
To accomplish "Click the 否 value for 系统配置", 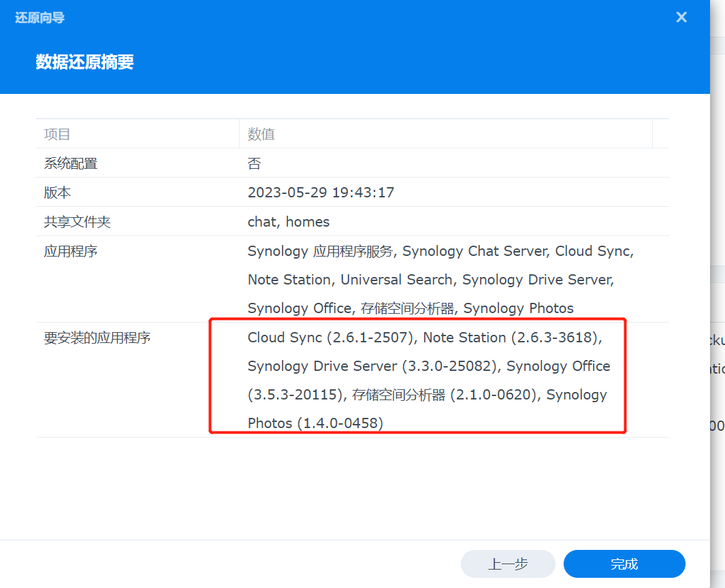I will [255, 163].
